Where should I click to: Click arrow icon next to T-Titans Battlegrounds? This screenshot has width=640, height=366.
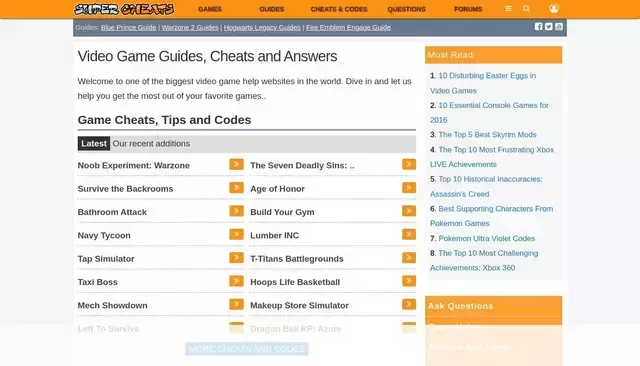(x=409, y=257)
